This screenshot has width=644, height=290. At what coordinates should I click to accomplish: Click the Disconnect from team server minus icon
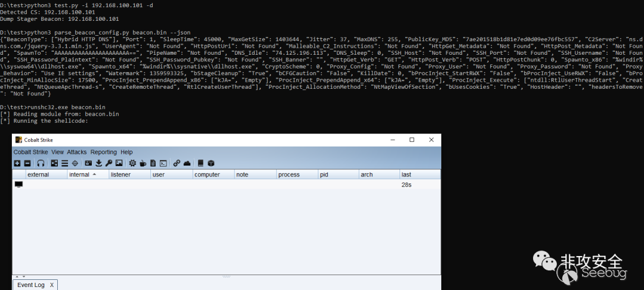(27, 163)
